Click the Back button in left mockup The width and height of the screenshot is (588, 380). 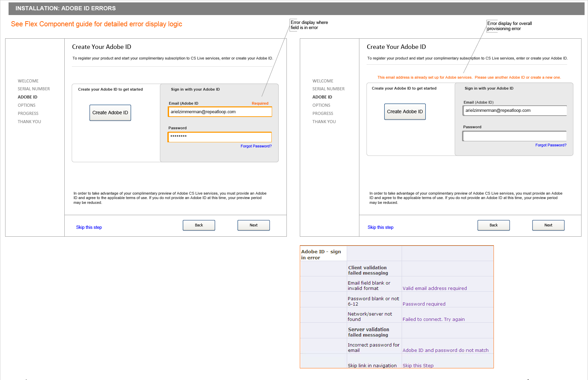pos(199,225)
